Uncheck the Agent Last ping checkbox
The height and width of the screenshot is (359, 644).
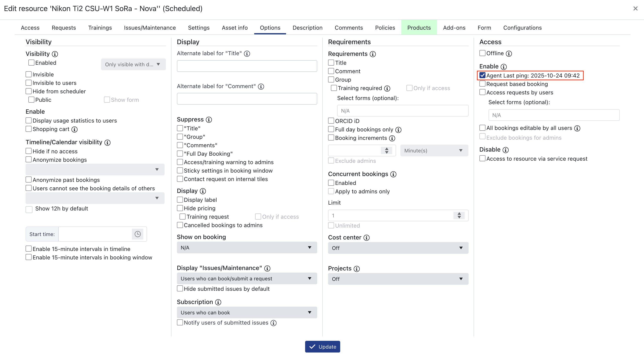482,75
